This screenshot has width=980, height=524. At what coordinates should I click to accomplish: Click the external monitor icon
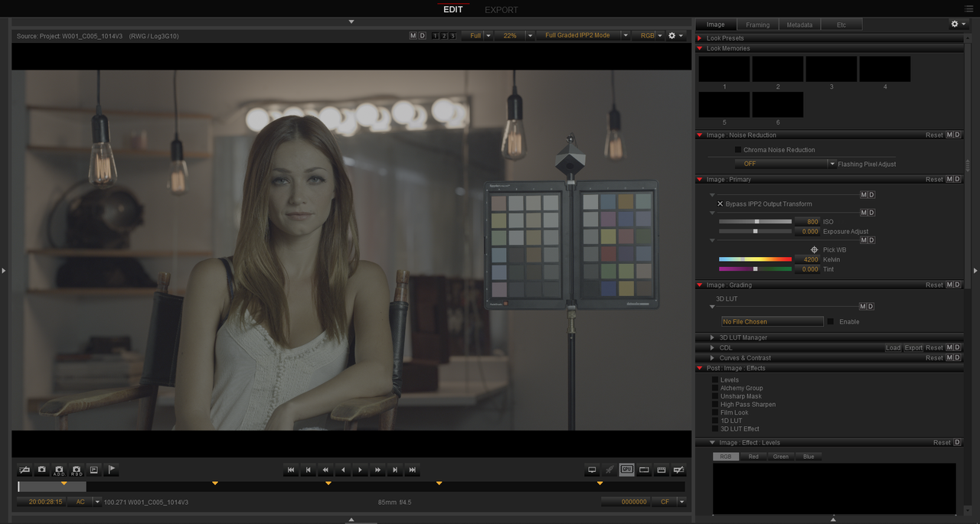[x=592, y=470]
